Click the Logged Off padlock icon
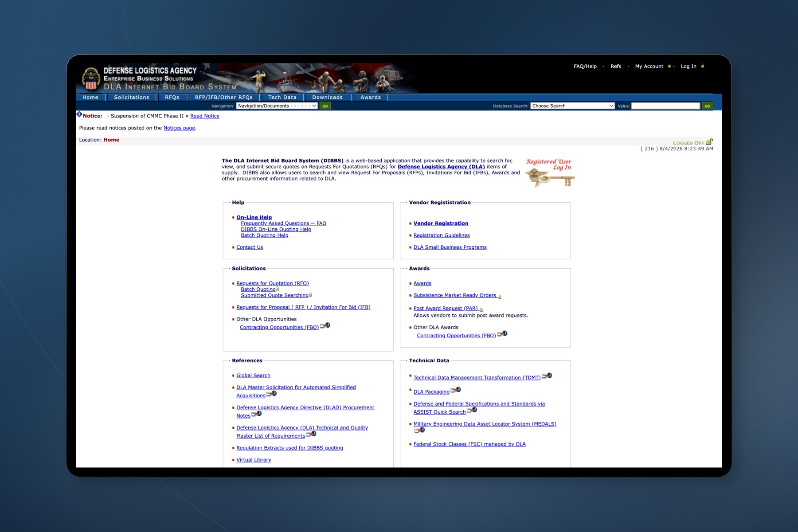 tap(709, 142)
